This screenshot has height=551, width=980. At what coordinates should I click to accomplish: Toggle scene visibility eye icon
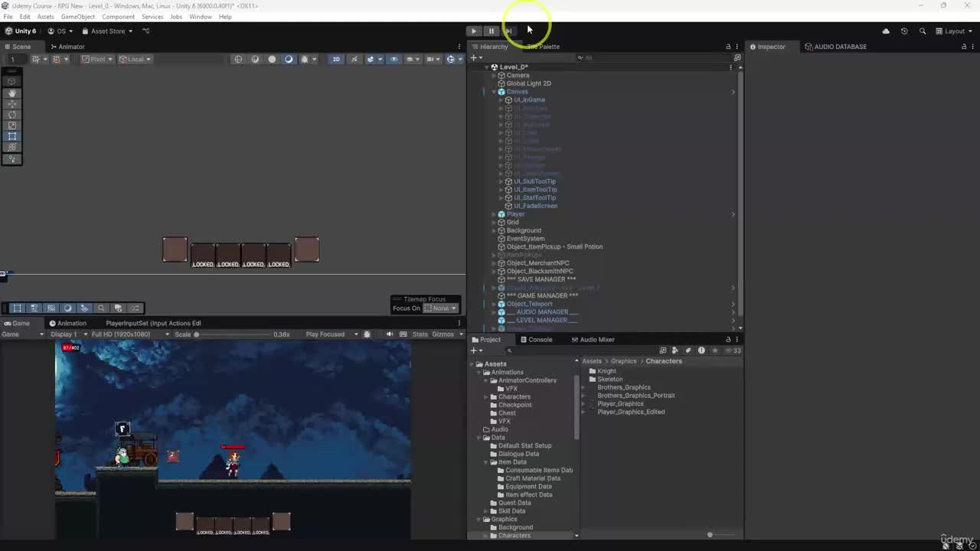pyautogui.click(x=394, y=59)
